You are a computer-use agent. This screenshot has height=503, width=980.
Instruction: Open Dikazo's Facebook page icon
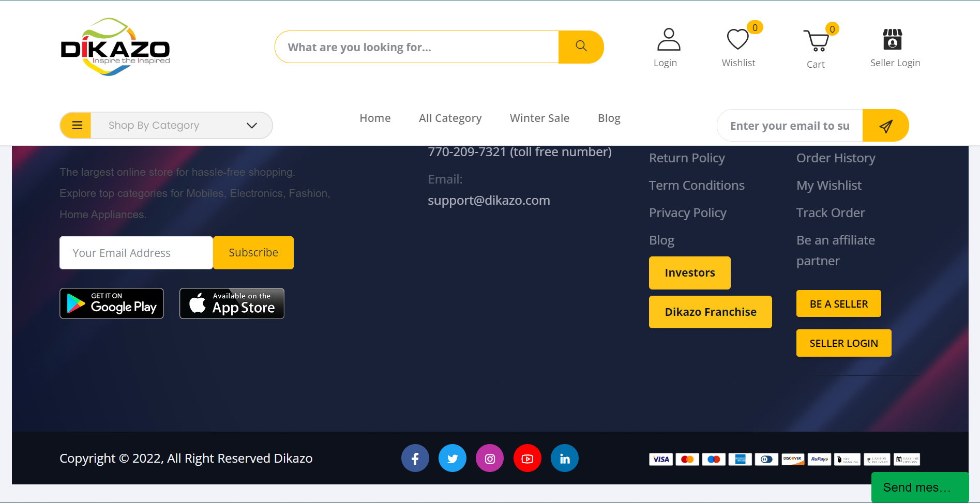(x=415, y=459)
